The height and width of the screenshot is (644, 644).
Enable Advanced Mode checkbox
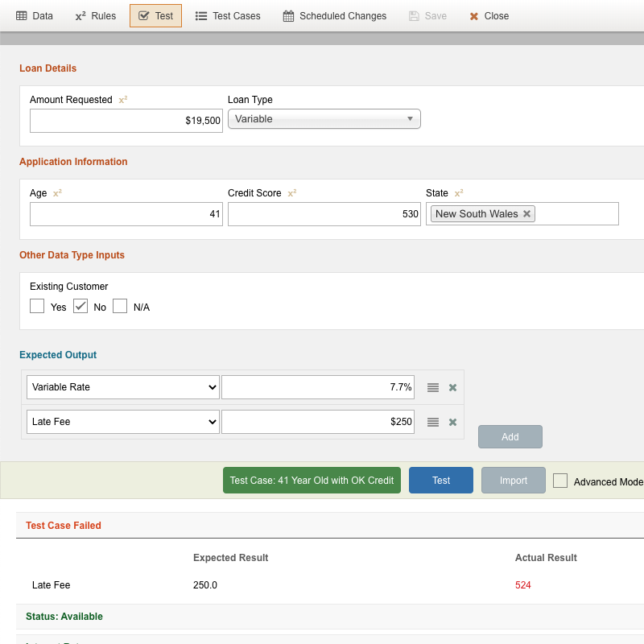tap(560, 481)
